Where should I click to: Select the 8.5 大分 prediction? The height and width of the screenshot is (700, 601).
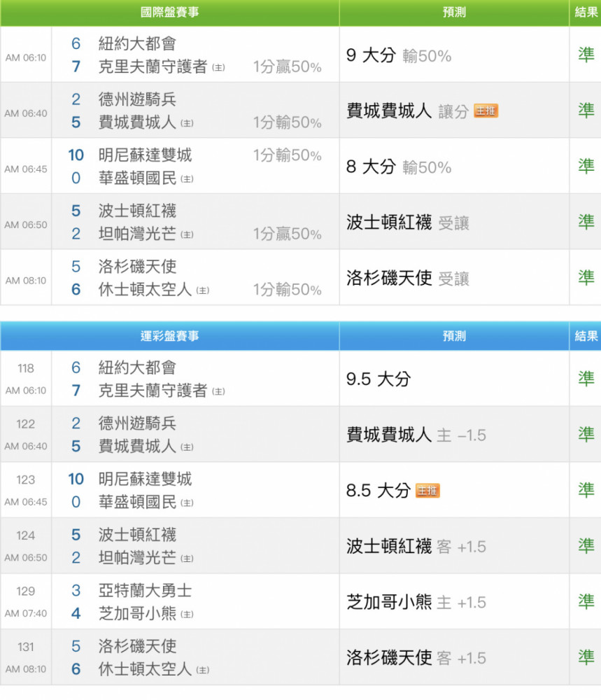click(379, 491)
